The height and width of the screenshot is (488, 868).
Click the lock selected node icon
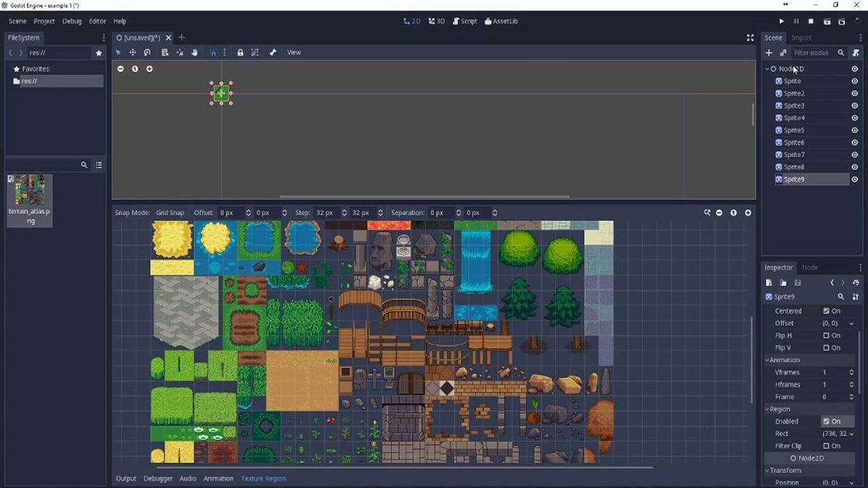click(240, 53)
